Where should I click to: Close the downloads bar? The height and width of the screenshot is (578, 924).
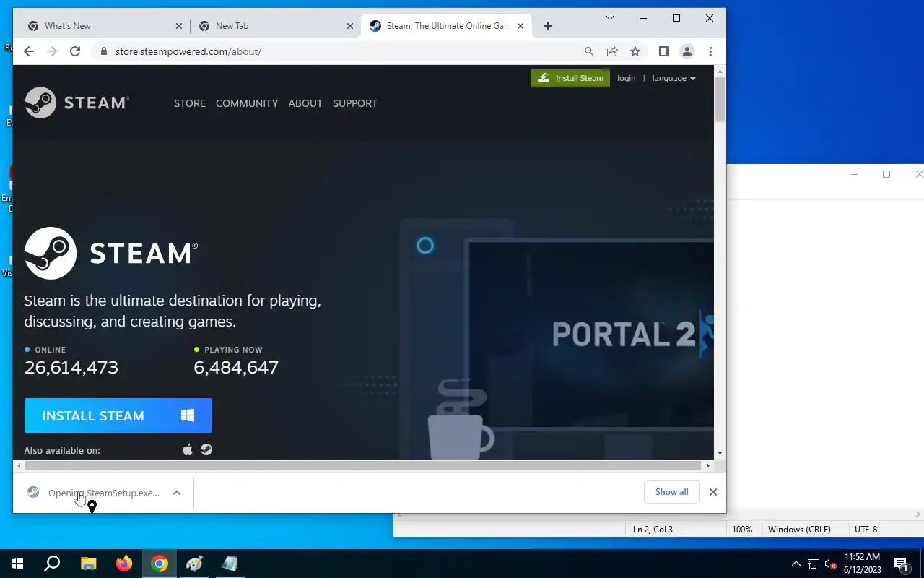coord(713,492)
